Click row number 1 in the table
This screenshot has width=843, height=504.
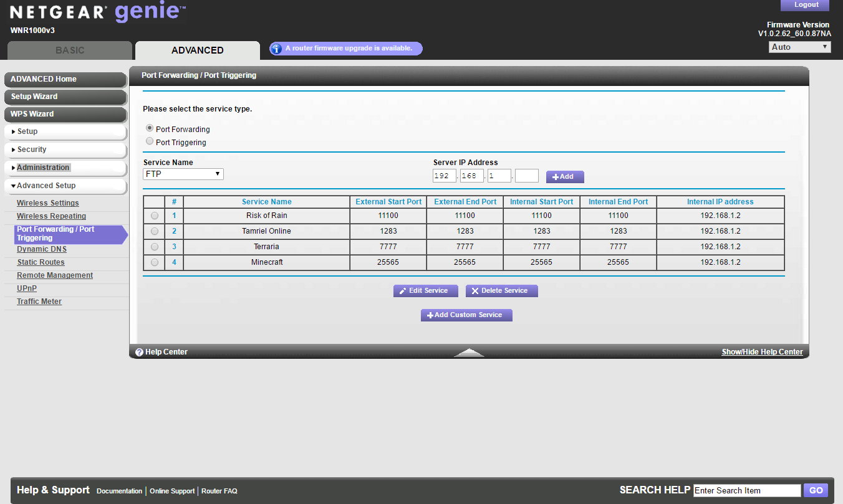pos(174,216)
